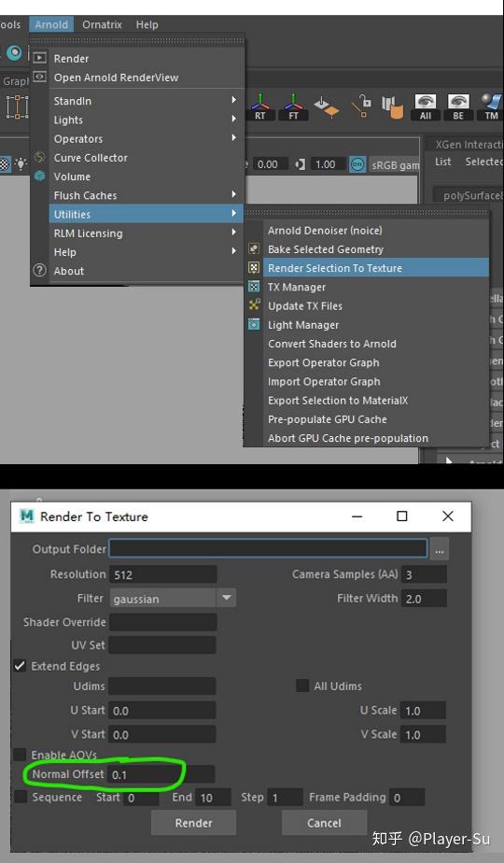The width and height of the screenshot is (504, 863).
Task: Open the Ornatrix menu
Action: pyautogui.click(x=102, y=25)
